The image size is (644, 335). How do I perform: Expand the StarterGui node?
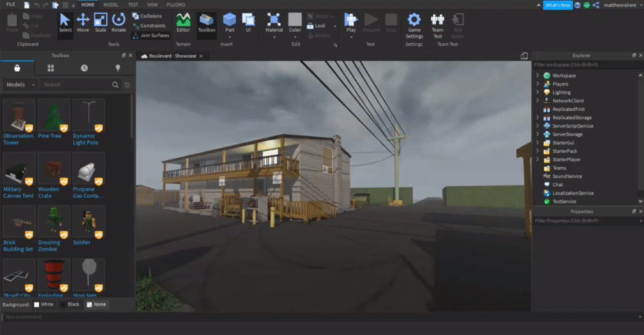538,142
